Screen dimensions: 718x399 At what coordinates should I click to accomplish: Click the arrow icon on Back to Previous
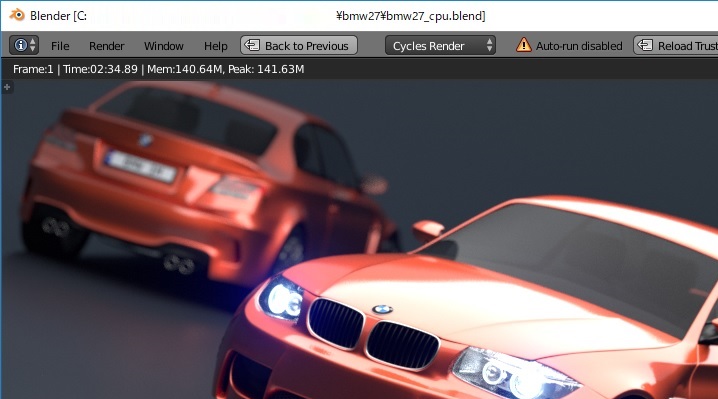(252, 45)
